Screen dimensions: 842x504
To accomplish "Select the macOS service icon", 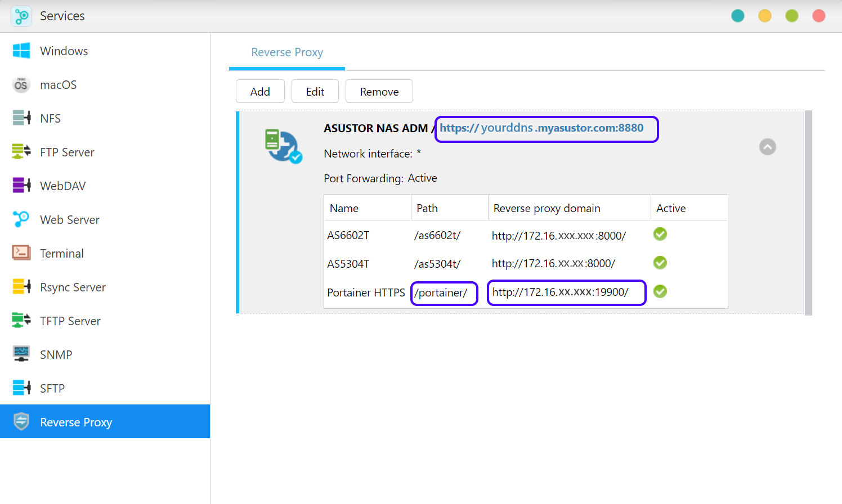I will coord(21,84).
